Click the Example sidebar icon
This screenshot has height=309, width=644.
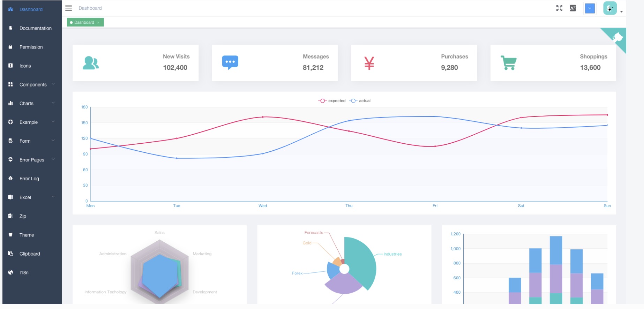pos(10,122)
